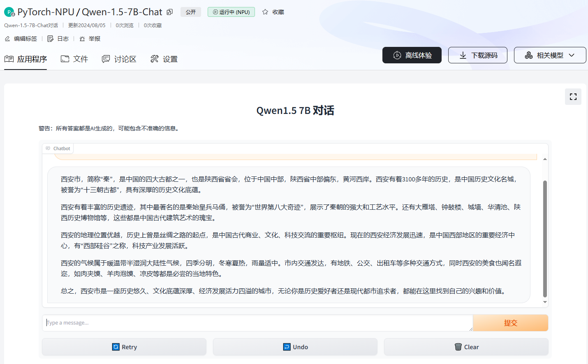This screenshot has width=588, height=364.
Task: Click the edit tags pencil icon
Action: pos(7,39)
